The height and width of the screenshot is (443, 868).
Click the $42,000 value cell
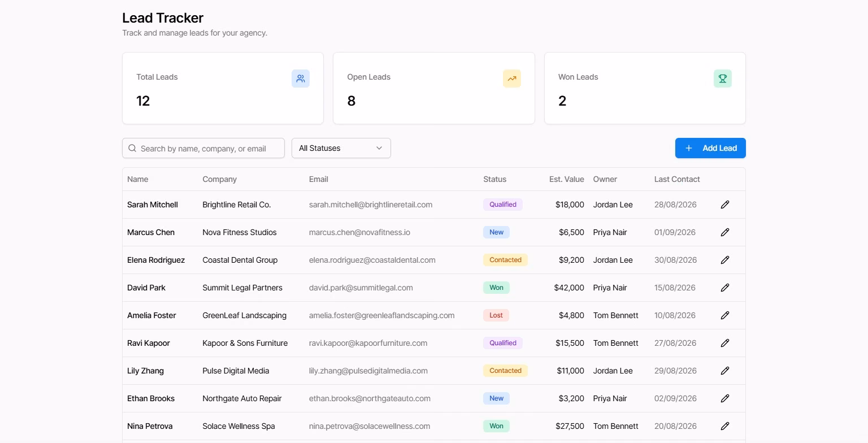coord(569,288)
